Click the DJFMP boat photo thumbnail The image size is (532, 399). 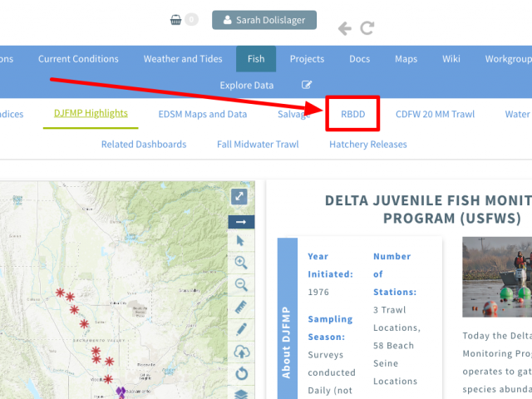(497, 277)
